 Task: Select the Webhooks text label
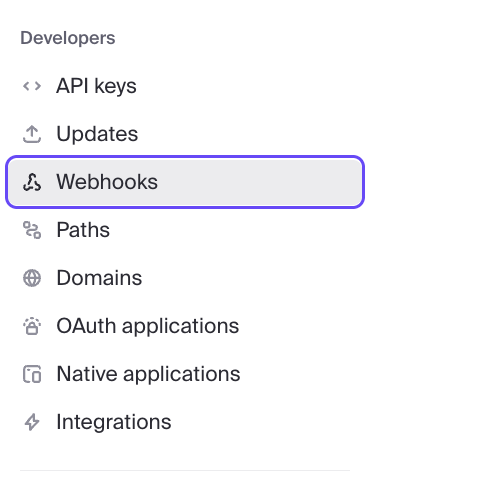107,182
